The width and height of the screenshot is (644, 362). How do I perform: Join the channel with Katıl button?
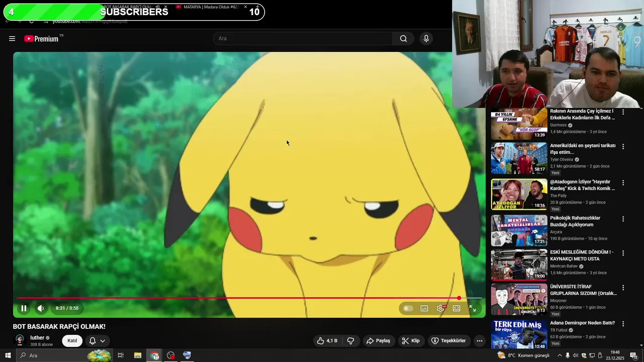point(72,341)
